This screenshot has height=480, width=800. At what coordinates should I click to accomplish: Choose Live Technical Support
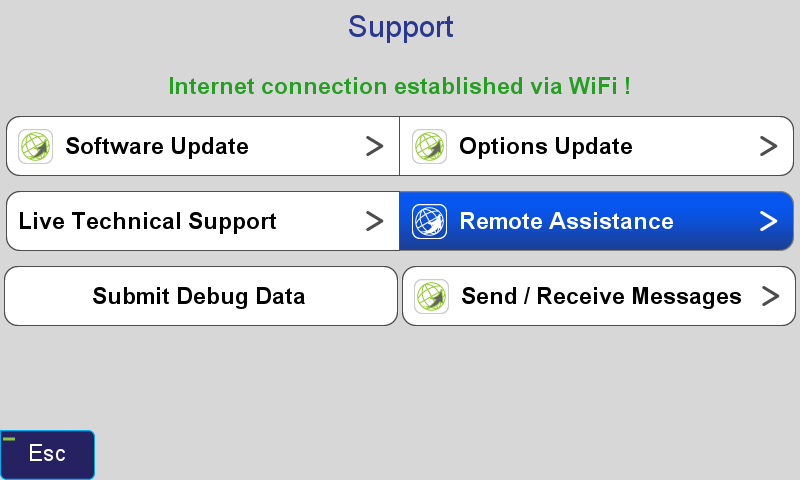tap(203, 221)
